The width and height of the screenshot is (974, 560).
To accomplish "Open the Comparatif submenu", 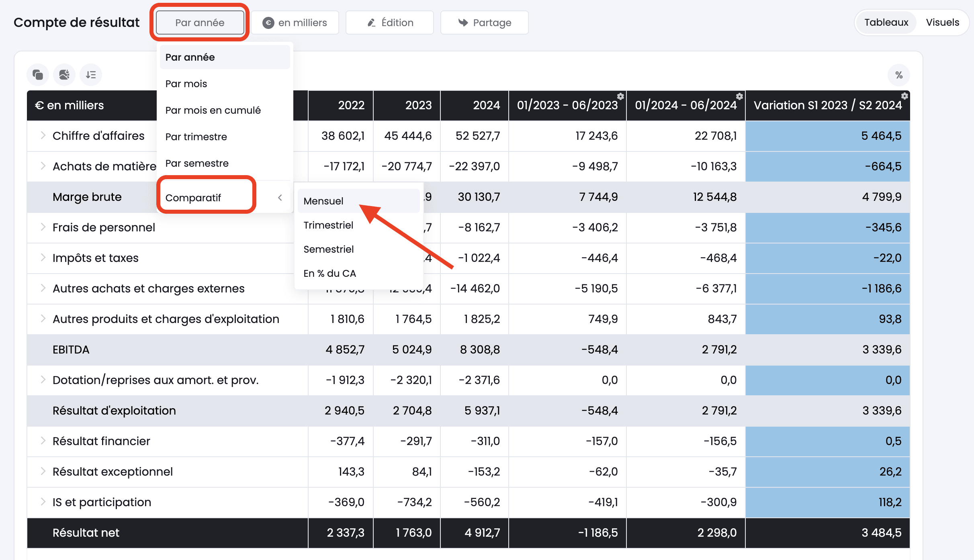I will tap(225, 197).
